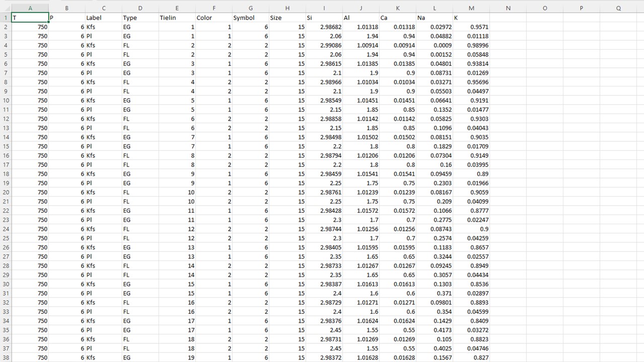Select column M header
Viewport: 644px width, 362px height.
(471, 8)
